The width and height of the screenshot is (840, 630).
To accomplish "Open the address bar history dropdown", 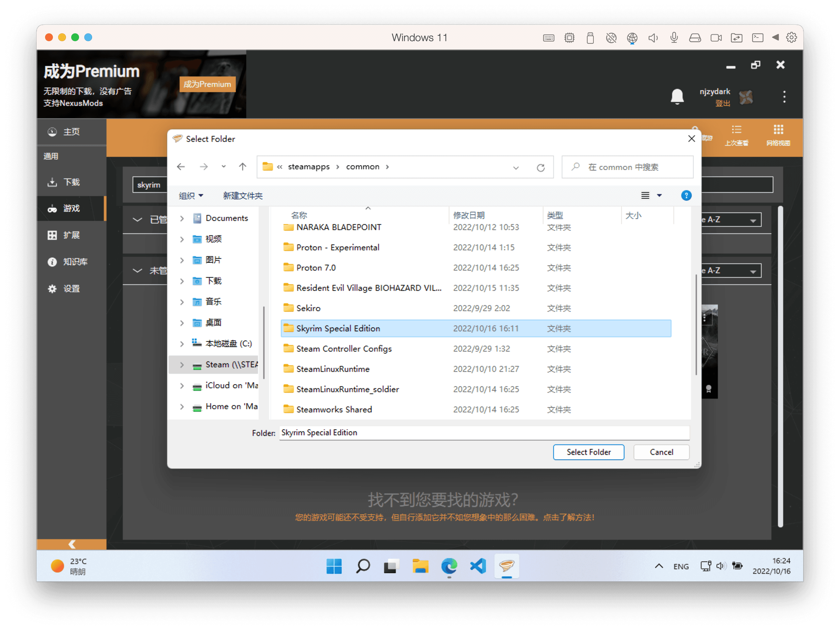I will click(516, 168).
